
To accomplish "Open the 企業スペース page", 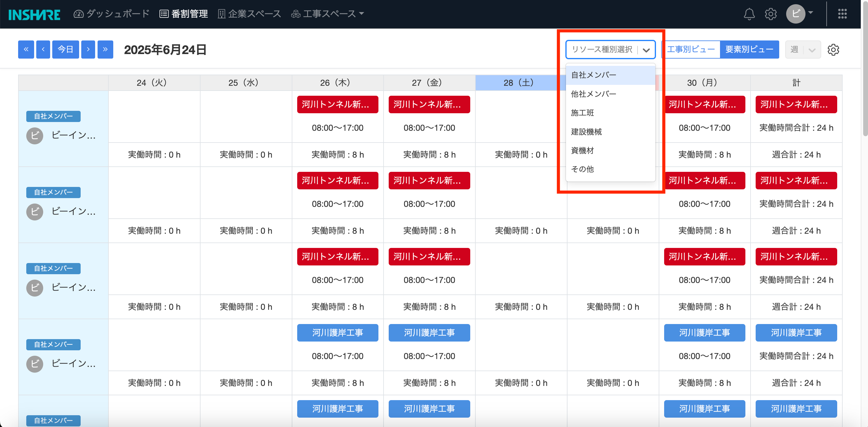I will [x=249, y=14].
